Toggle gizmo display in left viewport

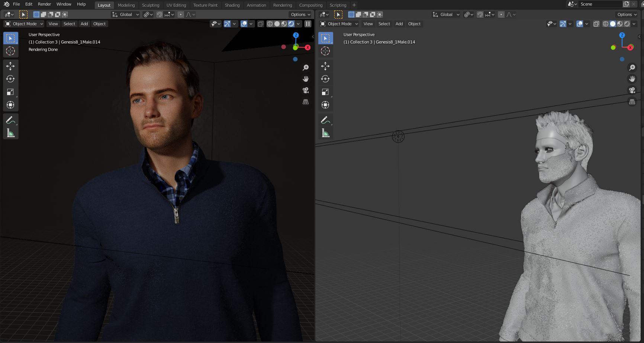227,24
